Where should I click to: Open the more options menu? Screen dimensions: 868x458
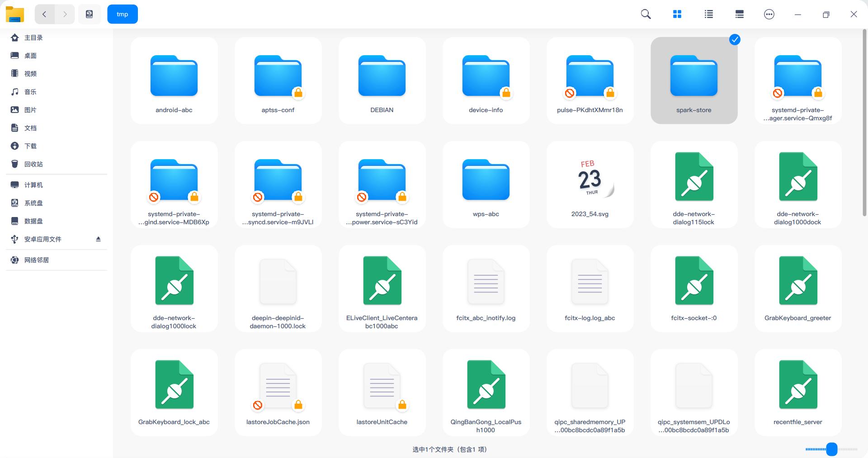769,14
